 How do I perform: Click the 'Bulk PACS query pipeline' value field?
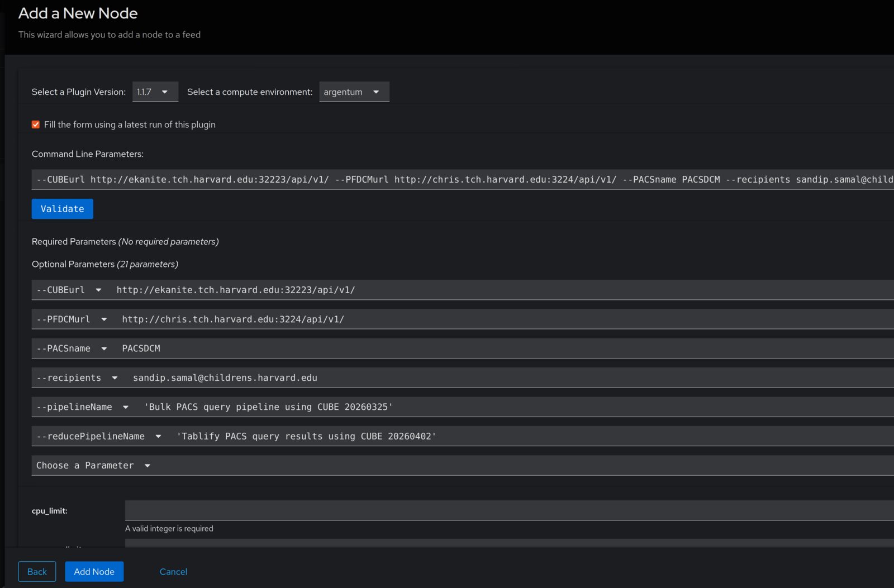coord(517,407)
